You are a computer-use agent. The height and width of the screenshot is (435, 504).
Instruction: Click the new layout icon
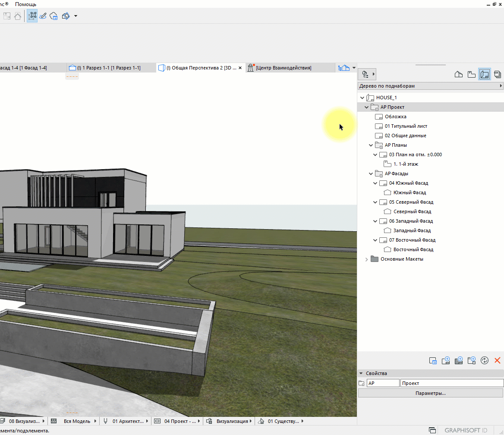(446, 360)
